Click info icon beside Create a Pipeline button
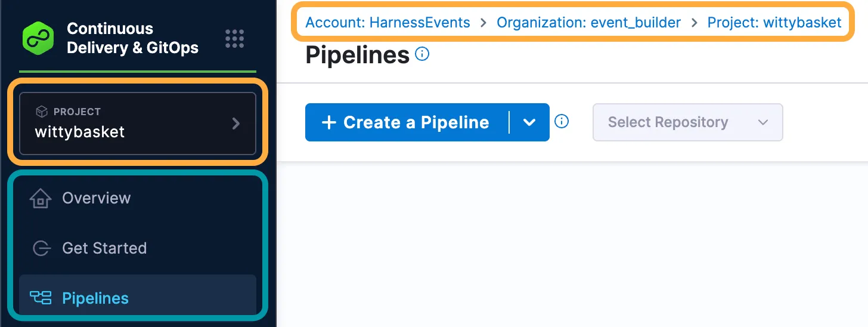The width and height of the screenshot is (868, 327). [x=562, y=122]
